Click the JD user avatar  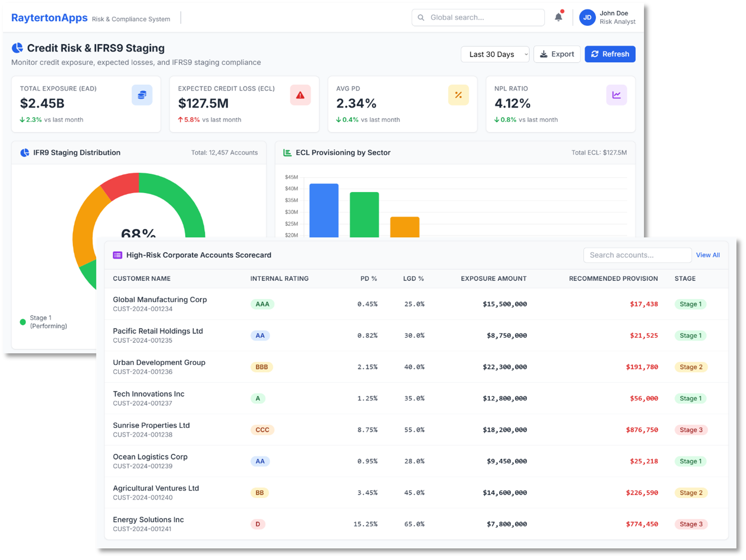587,17
